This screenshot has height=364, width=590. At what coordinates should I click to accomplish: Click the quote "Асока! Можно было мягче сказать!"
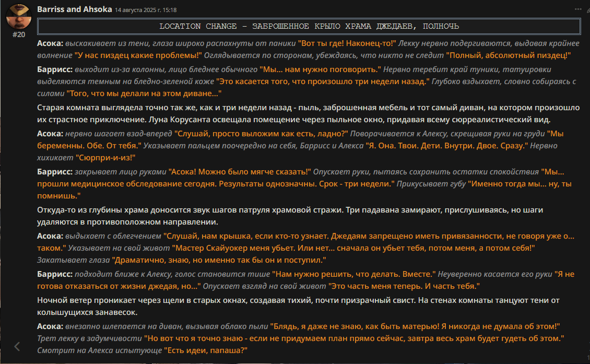(x=240, y=172)
